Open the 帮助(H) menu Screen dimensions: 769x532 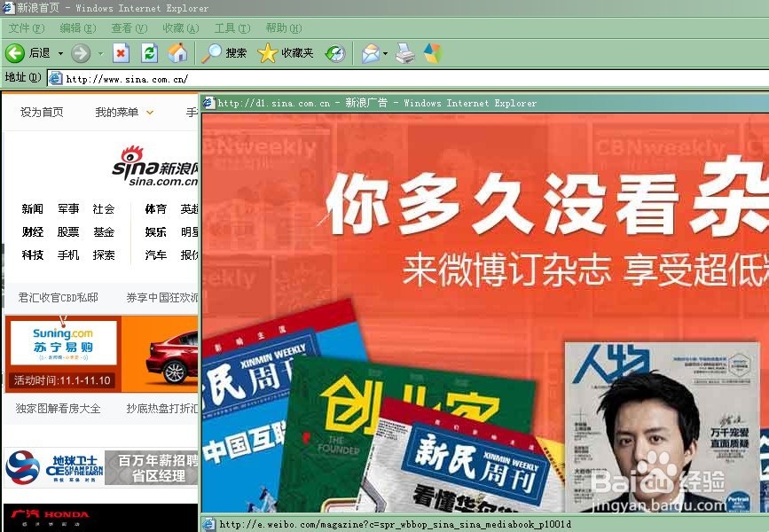(284, 28)
